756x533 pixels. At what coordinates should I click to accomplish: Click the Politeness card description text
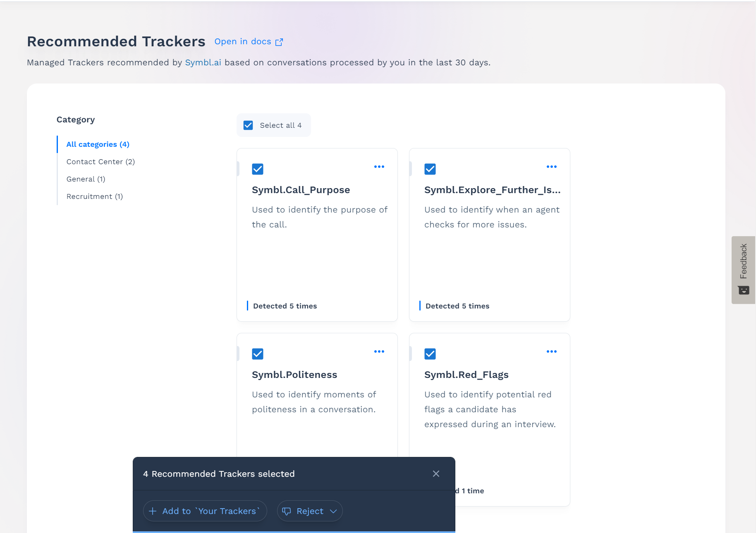tap(314, 402)
